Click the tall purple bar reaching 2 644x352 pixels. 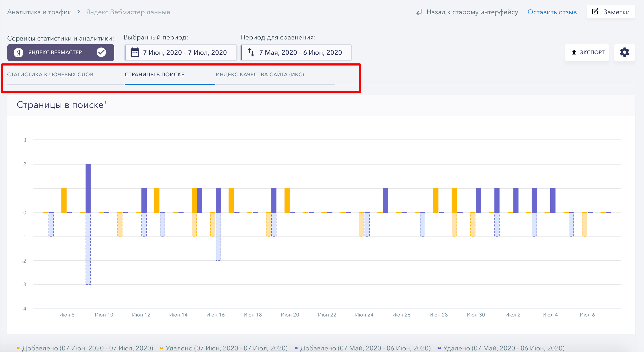[x=88, y=188]
